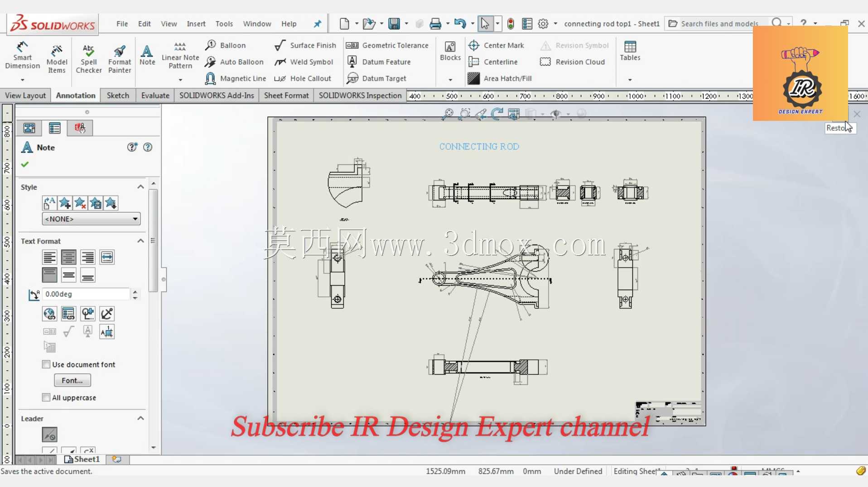
Task: Enable All uppercase checkbox
Action: (46, 397)
